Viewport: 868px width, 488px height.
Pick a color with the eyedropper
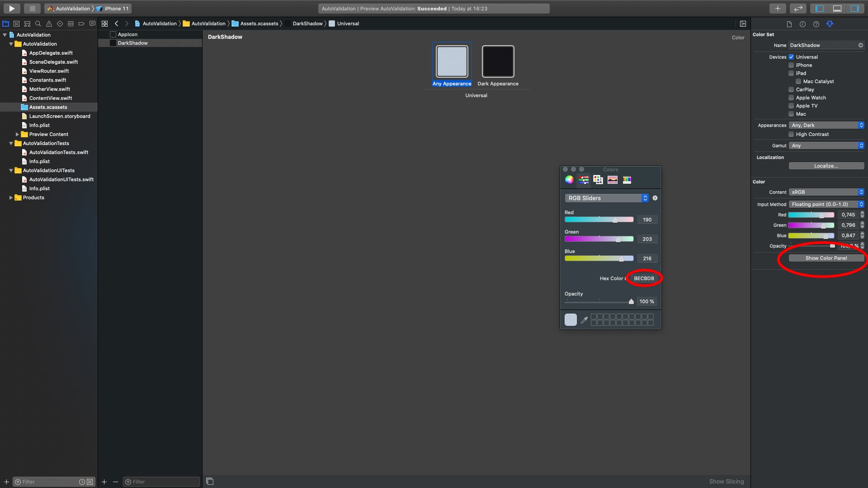click(584, 320)
